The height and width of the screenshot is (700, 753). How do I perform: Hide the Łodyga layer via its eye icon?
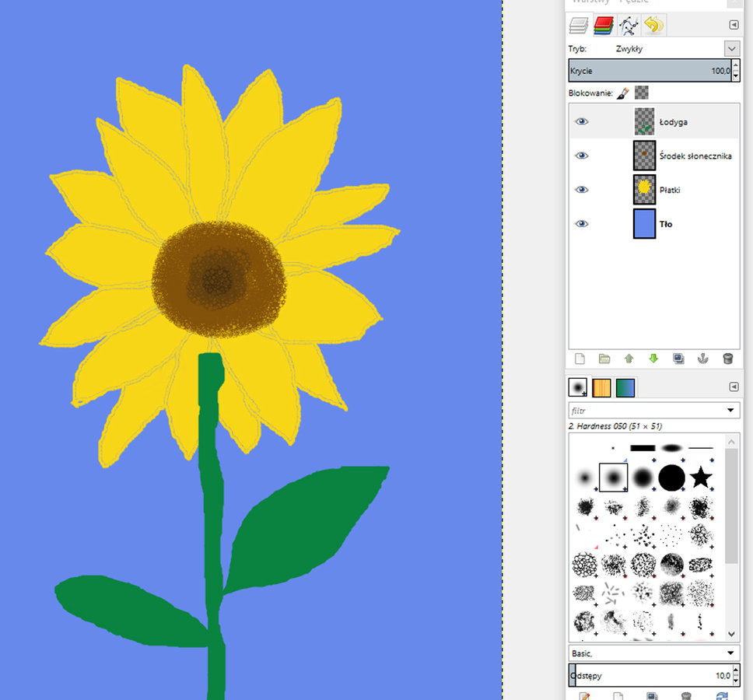pyautogui.click(x=582, y=121)
